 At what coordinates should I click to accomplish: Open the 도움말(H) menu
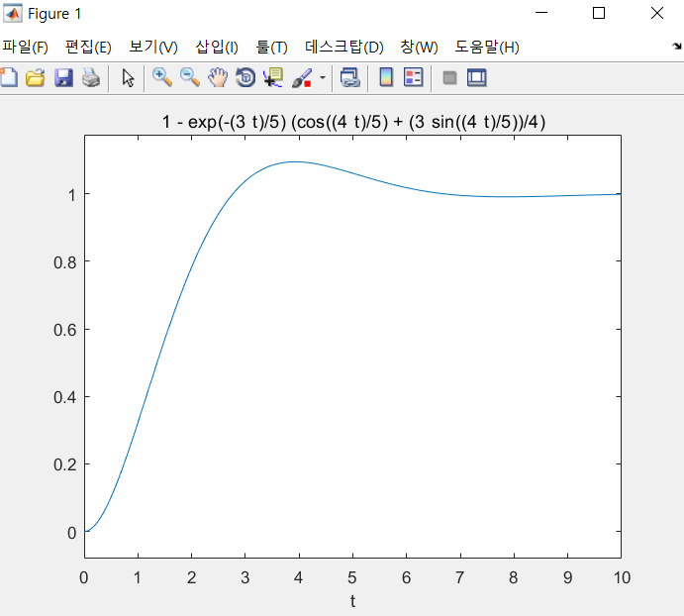point(487,47)
